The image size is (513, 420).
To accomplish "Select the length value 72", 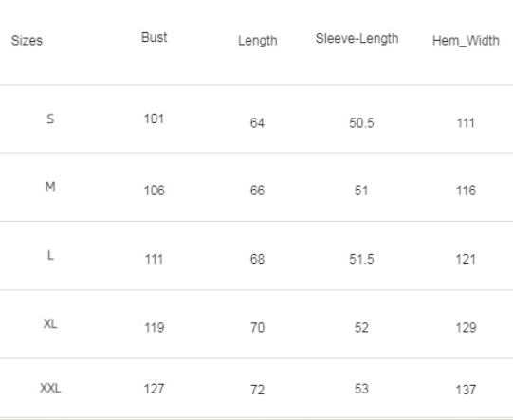I will (258, 390).
